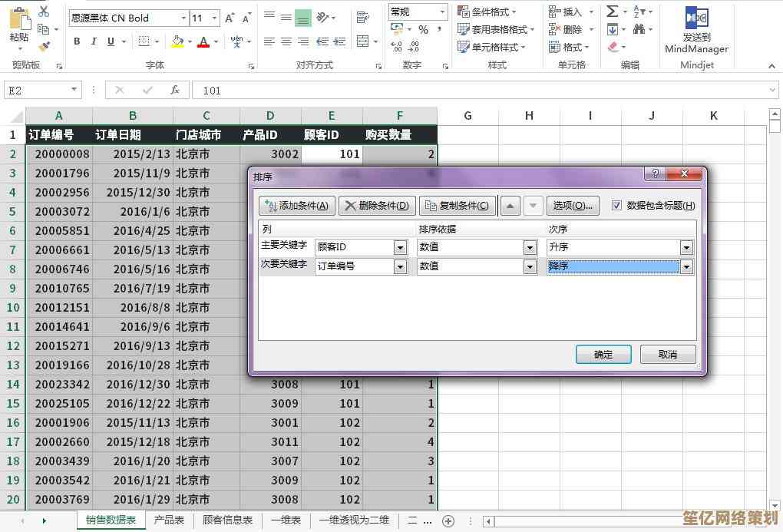Click the AutoSum sigma icon

point(613,12)
